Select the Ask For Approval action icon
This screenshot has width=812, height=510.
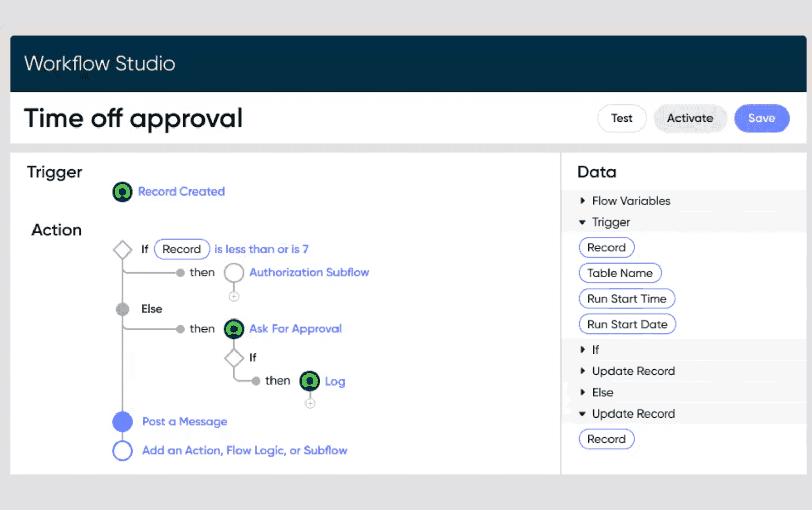(x=234, y=329)
